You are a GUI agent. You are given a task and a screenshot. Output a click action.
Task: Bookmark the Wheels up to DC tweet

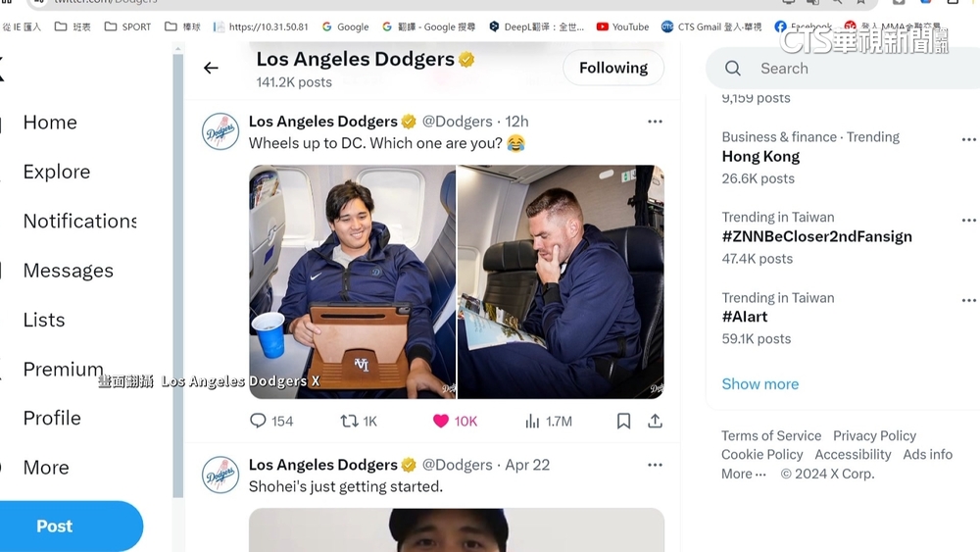(x=623, y=421)
